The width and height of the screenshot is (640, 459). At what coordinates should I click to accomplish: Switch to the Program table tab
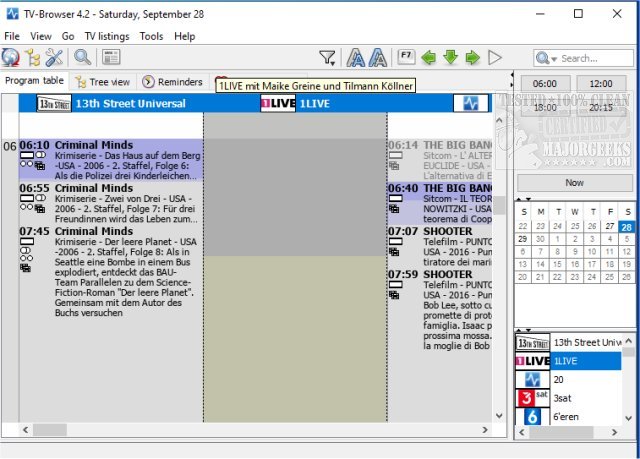click(x=34, y=81)
